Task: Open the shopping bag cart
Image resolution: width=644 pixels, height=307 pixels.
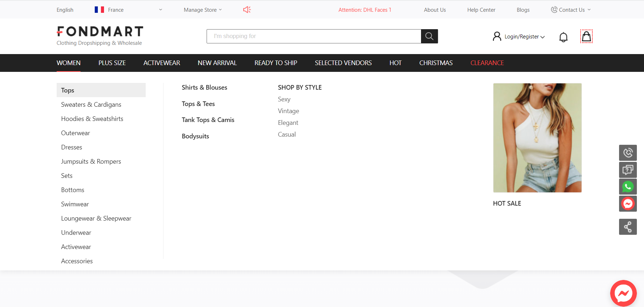Action: coord(586,37)
